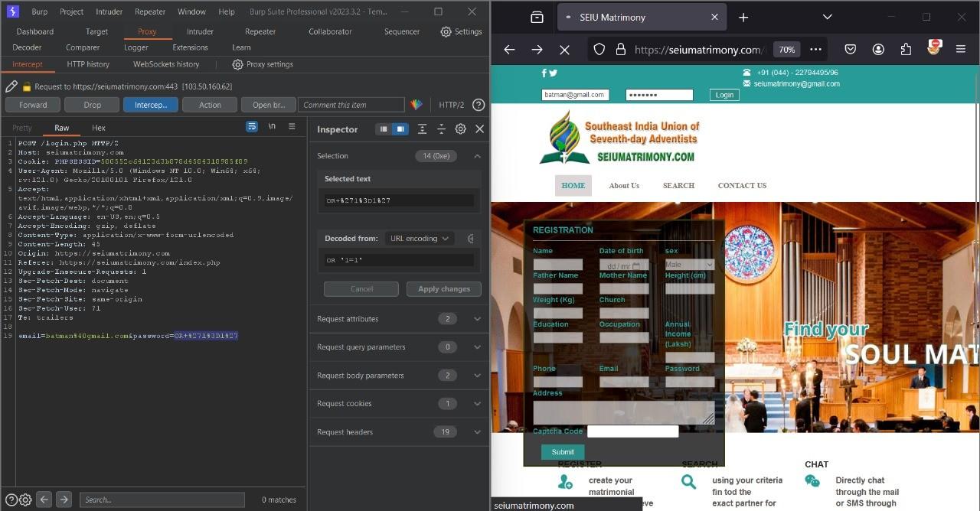
Task: Click the pencil edit icon beside request
Action: tap(11, 86)
